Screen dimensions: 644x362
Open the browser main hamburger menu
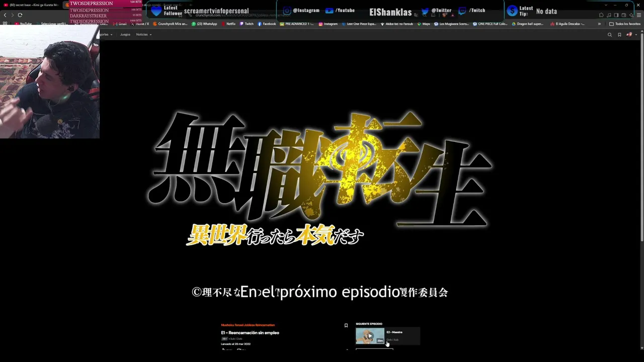point(639,15)
